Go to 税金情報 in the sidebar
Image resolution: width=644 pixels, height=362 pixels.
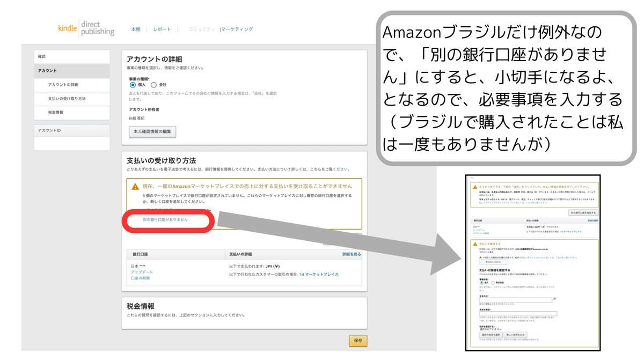click(x=72, y=113)
